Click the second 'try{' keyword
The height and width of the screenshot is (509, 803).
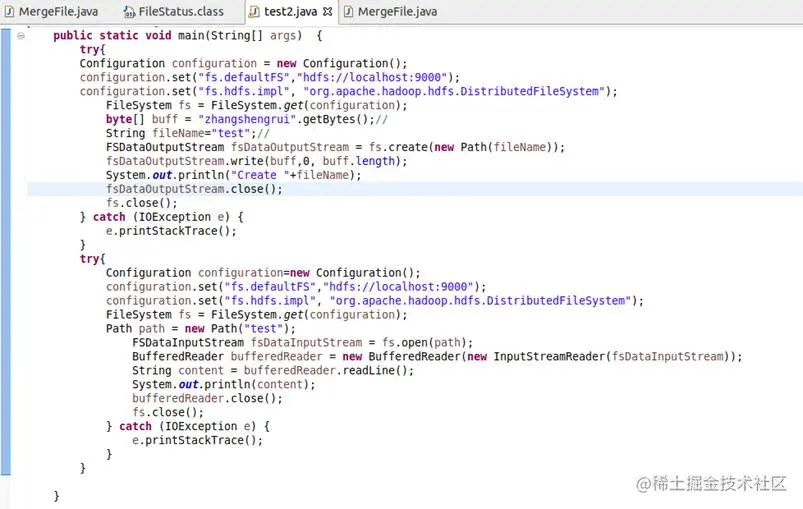pyautogui.click(x=92, y=259)
